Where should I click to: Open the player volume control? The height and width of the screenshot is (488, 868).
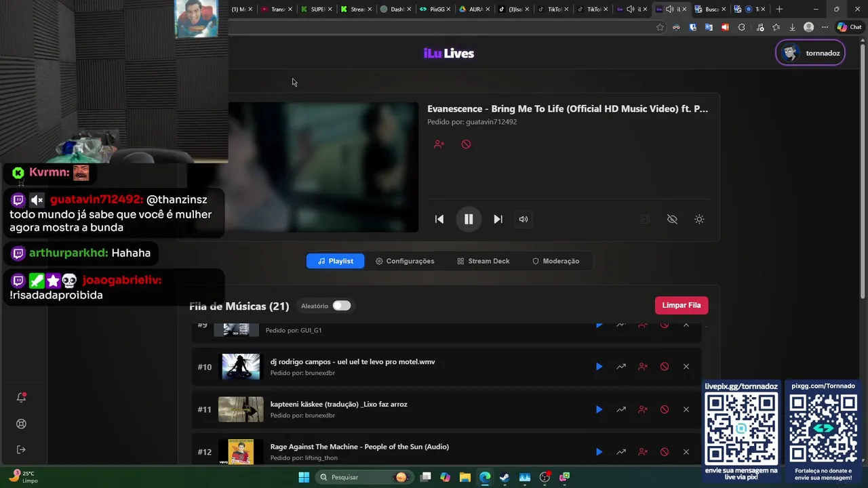(x=524, y=219)
